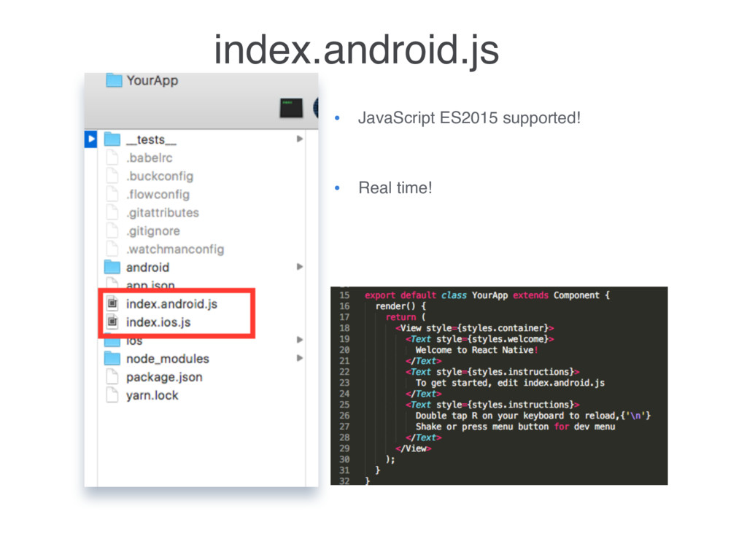Click the 'render() {' code line
Viewport: 747px width, 560px height.
[x=400, y=306]
